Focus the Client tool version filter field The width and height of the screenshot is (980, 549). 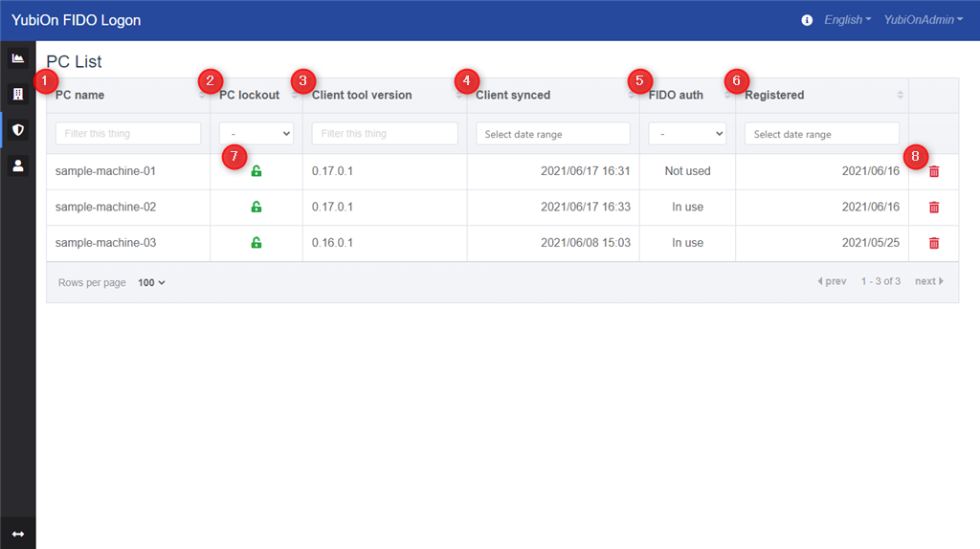385,134
